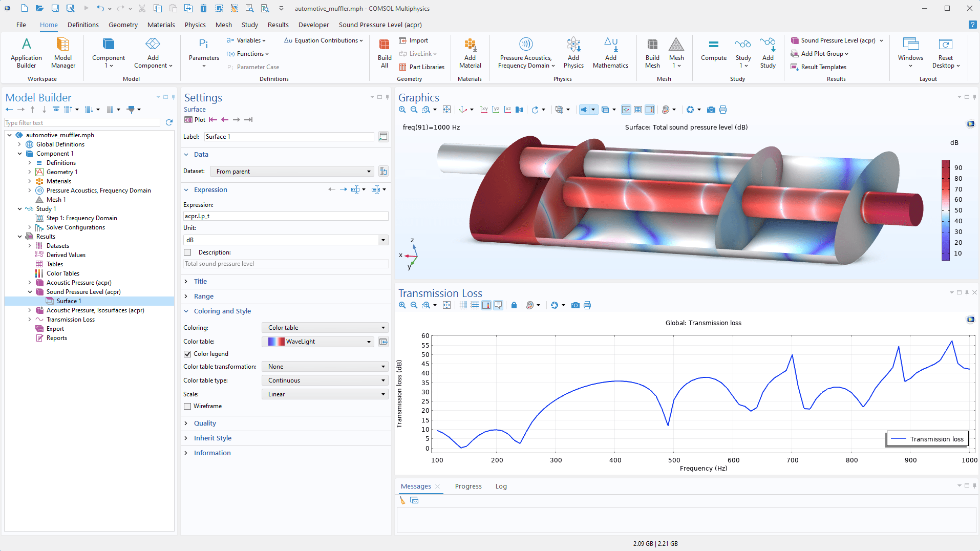Open the Coloring dropdown
The image size is (980, 551).
point(325,328)
